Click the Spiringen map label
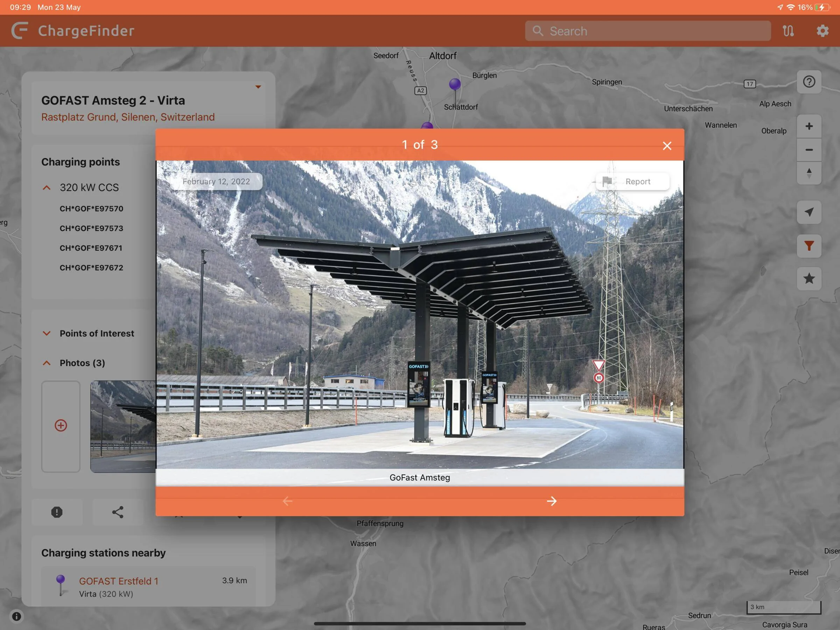 (x=607, y=82)
